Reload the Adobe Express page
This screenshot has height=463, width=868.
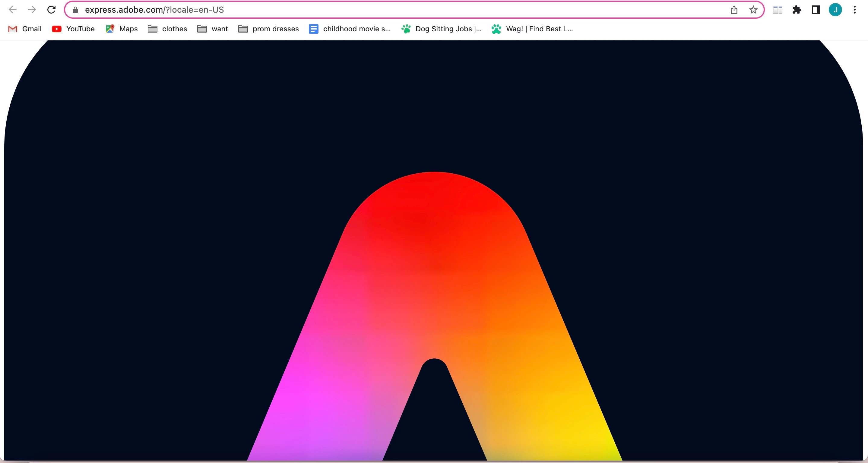[51, 10]
